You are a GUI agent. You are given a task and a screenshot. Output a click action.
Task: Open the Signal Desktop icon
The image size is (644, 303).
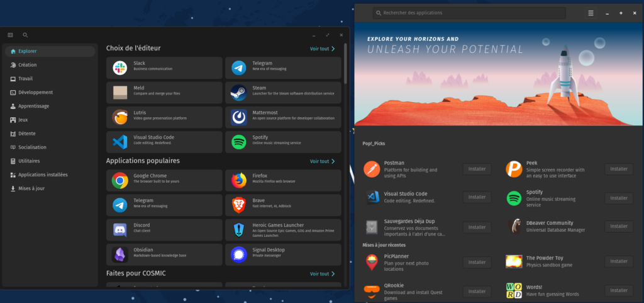point(238,254)
